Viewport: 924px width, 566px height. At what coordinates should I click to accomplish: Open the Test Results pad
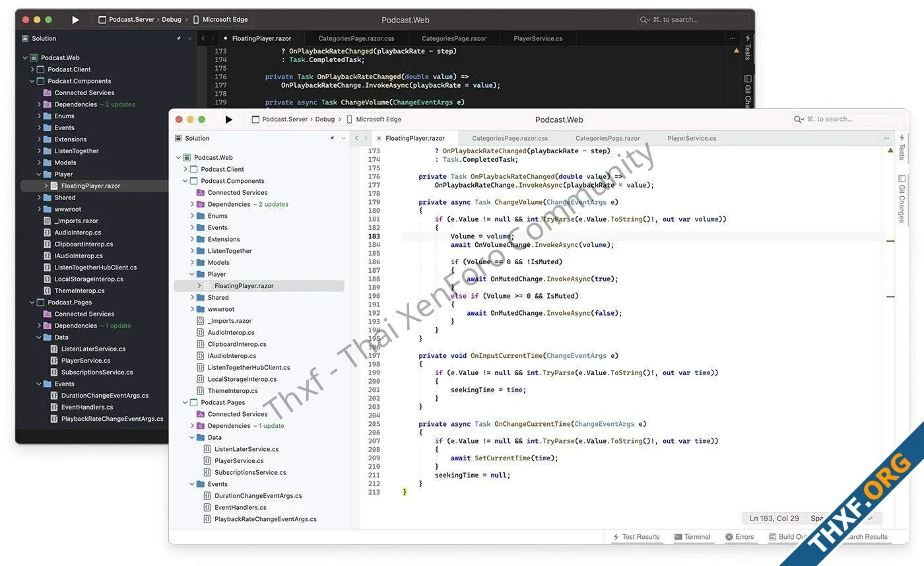[x=636, y=537]
